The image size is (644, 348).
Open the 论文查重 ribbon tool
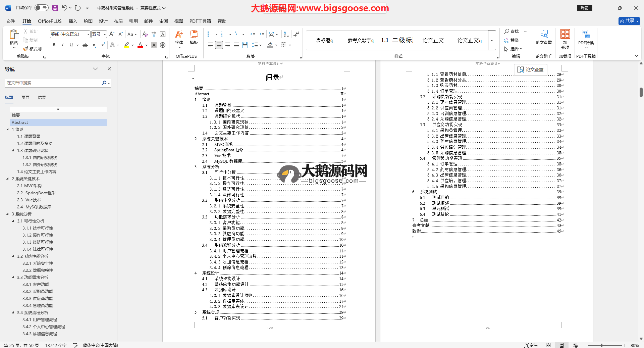coord(543,37)
